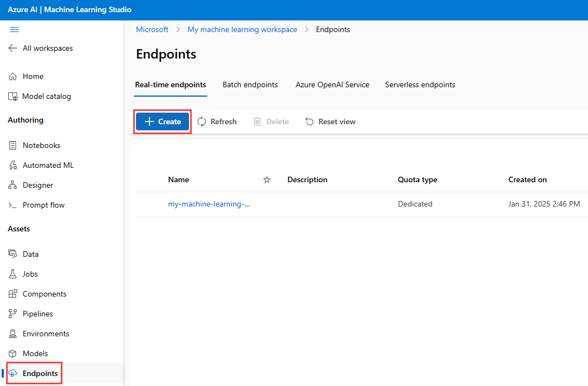
Task: Open Prompt flow from sidebar
Action: [x=43, y=205]
